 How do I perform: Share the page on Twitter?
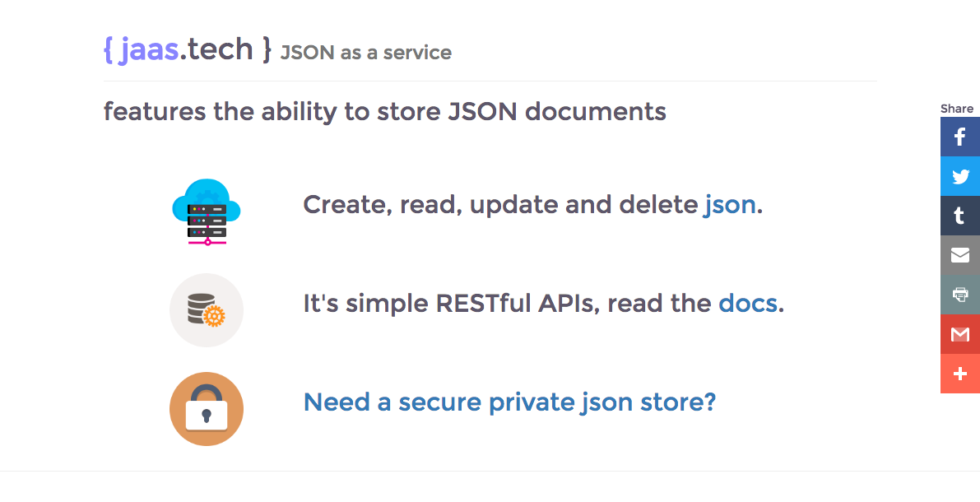(959, 176)
